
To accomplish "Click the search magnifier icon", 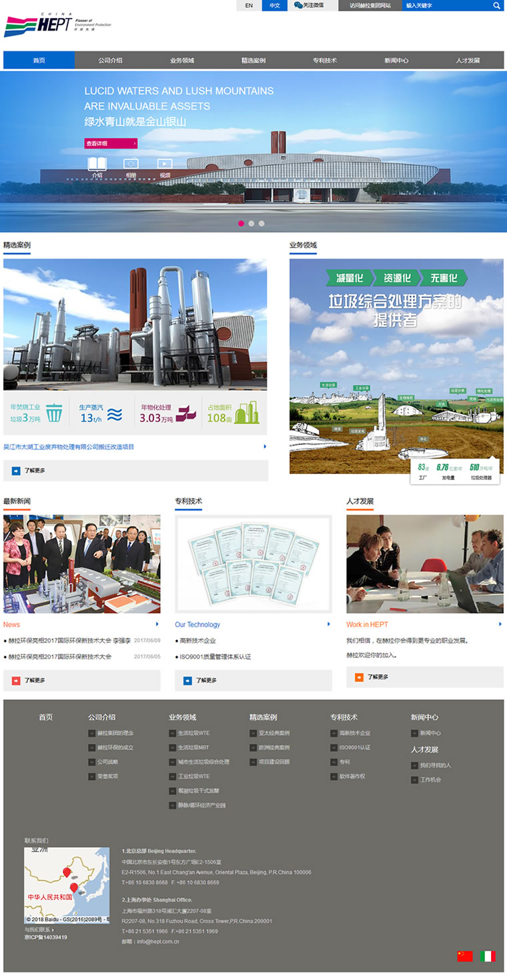I will (x=496, y=5).
